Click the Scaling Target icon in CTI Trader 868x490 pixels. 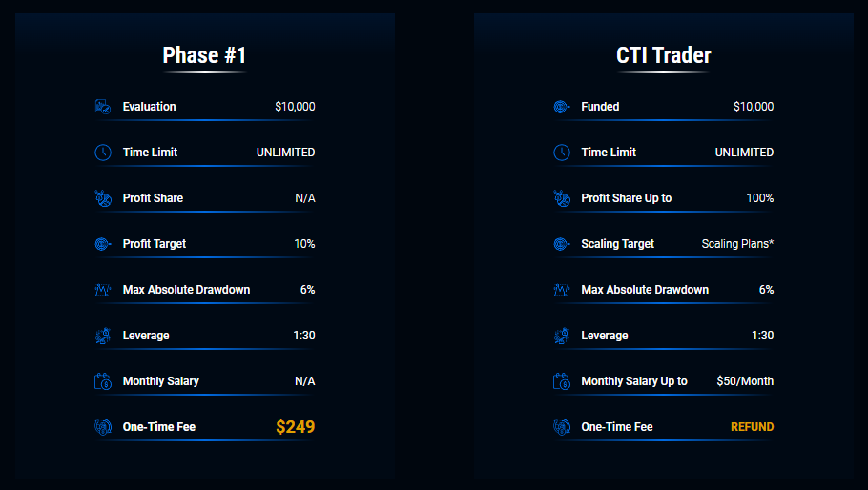[x=562, y=244]
